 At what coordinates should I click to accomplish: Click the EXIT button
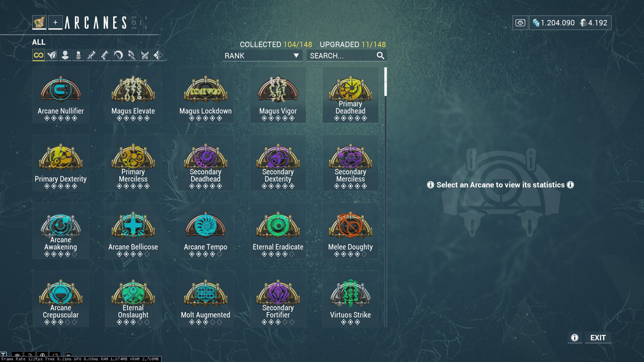(x=598, y=338)
